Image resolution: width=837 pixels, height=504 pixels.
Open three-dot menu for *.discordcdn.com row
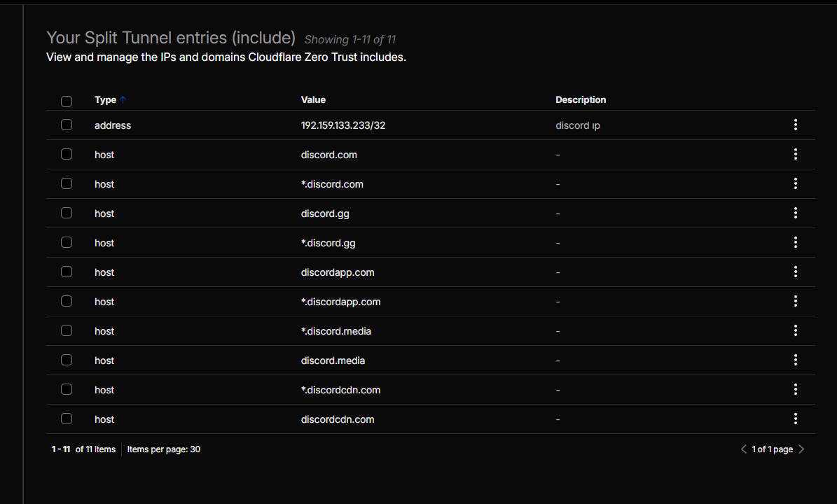click(795, 390)
